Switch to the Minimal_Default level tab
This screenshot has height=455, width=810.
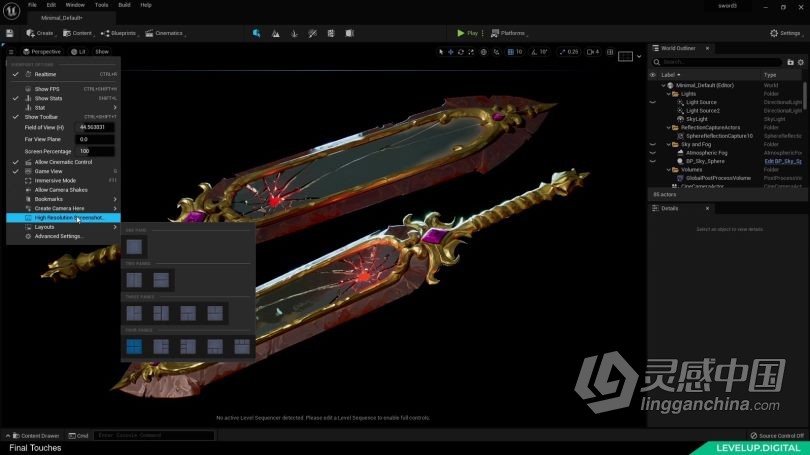pyautogui.click(x=61, y=18)
